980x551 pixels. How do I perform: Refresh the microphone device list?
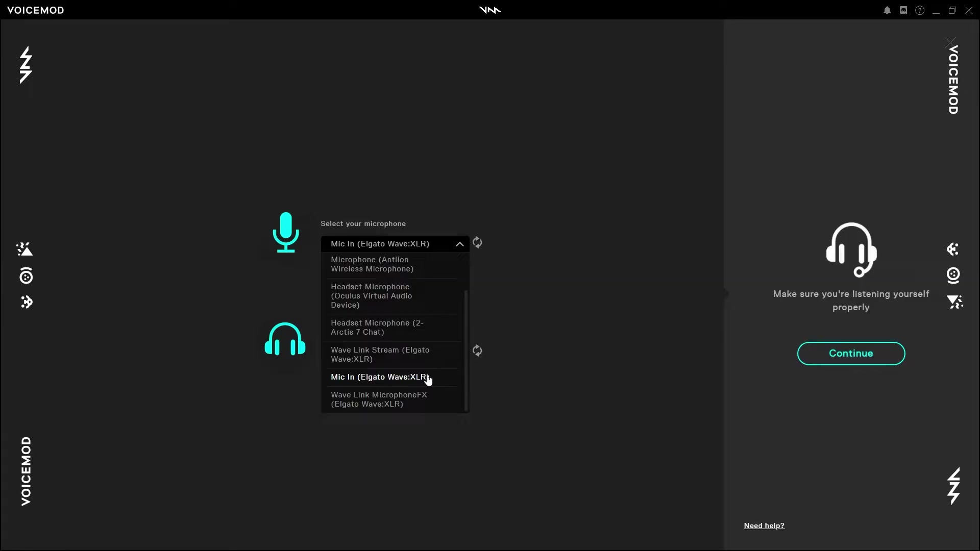(477, 243)
